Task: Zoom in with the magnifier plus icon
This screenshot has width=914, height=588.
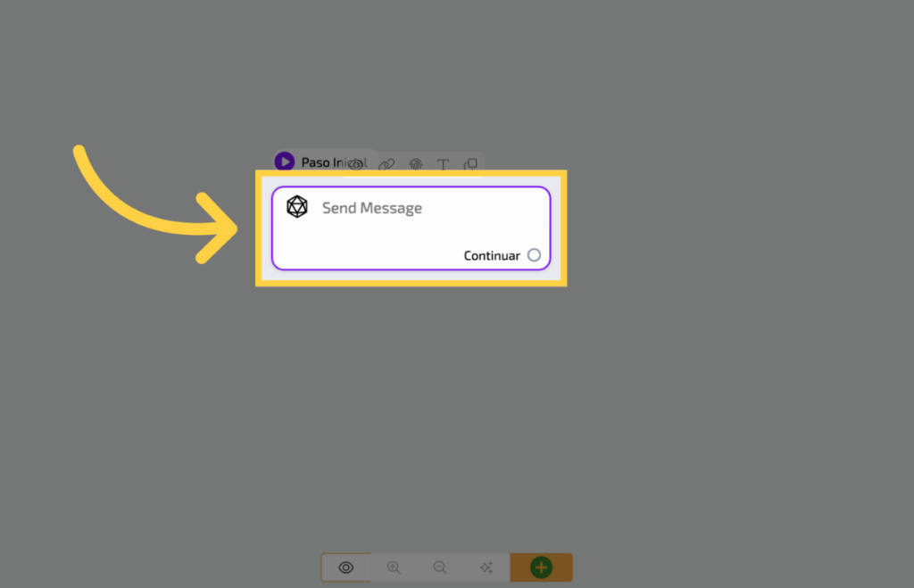Action: click(394, 567)
